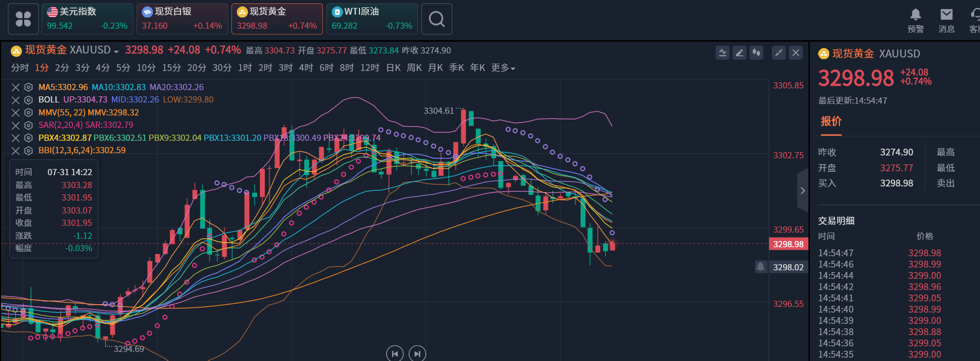Select the 12时 timeframe

(x=370, y=68)
